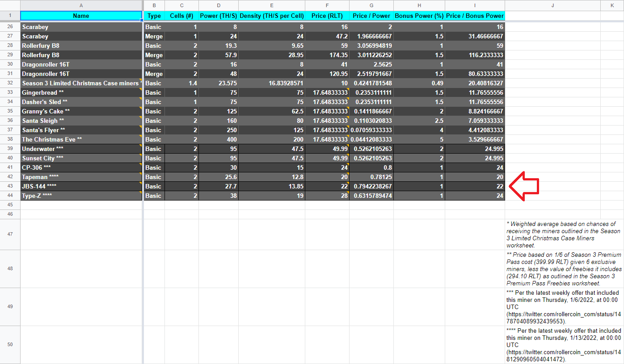624x364 pixels.
Task: Click the 'Power (TH/S)' header cell
Action: (x=218, y=16)
